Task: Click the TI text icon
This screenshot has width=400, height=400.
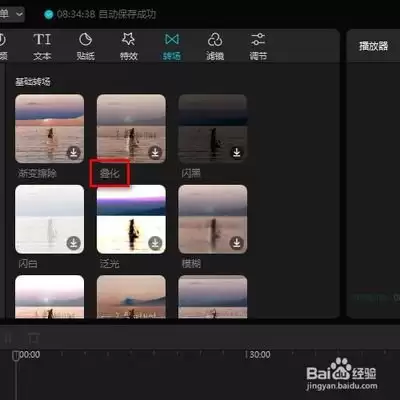Action: [x=42, y=39]
